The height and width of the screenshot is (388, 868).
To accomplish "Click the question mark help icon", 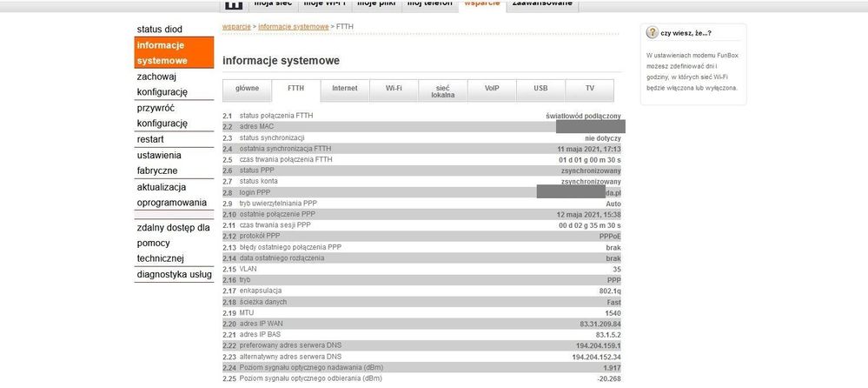I will click(x=653, y=33).
